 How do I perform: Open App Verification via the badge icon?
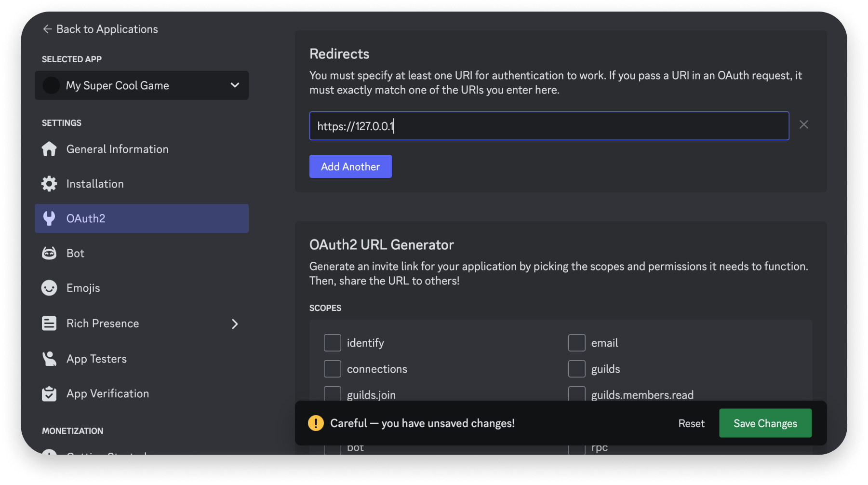[49, 393]
